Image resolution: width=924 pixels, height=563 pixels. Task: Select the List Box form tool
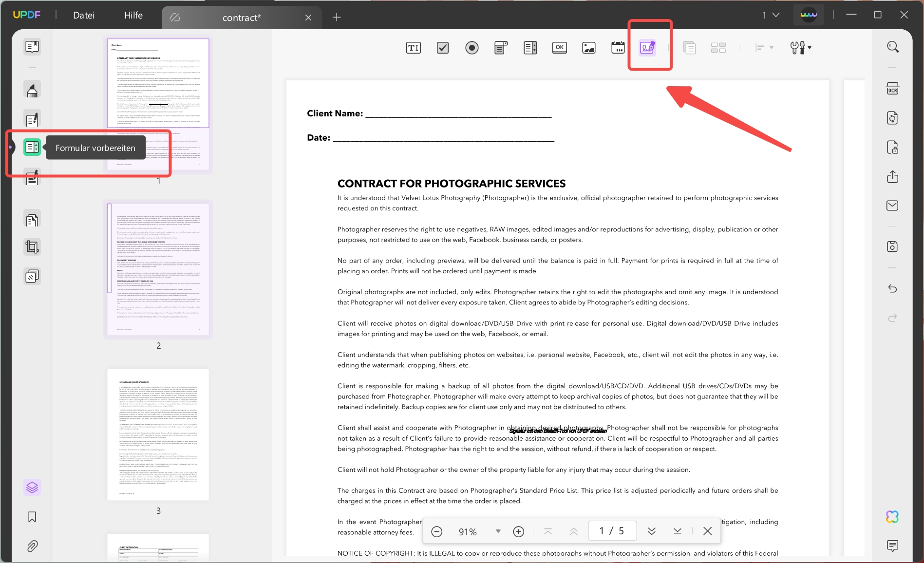[530, 48]
